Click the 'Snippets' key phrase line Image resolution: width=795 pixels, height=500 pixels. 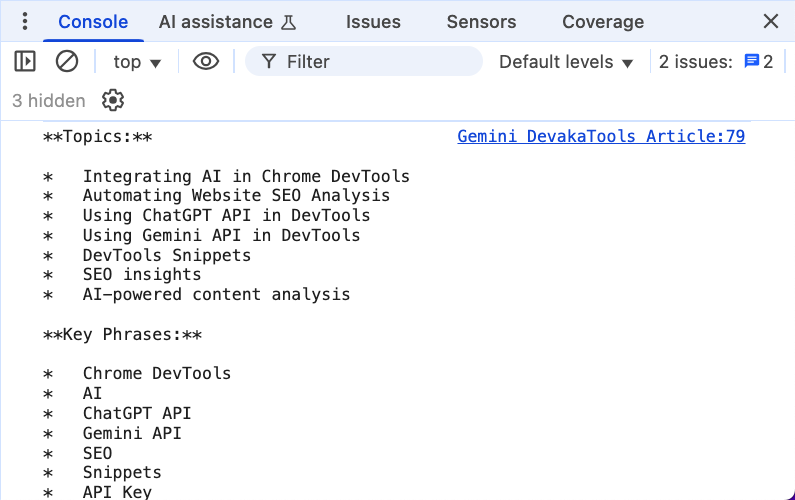122,472
